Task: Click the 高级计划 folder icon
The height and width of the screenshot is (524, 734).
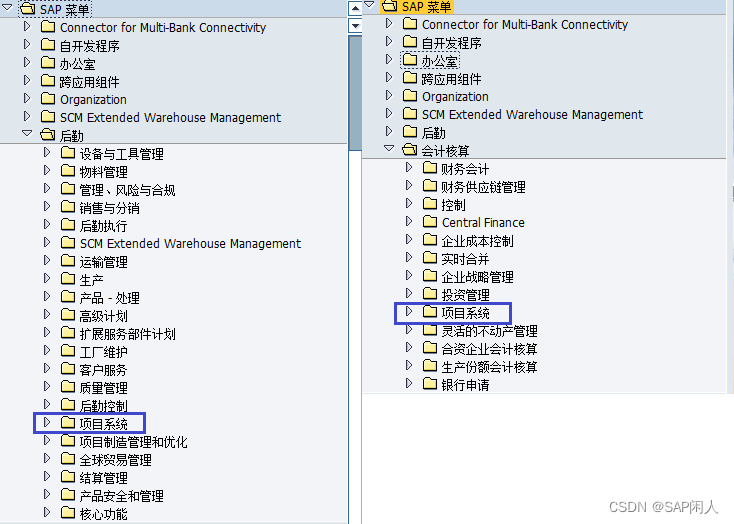Action: 68,315
